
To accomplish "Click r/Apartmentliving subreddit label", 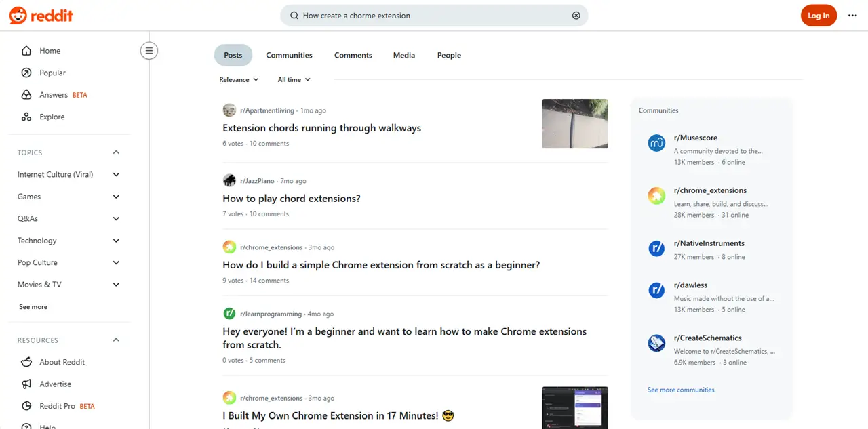I will point(267,110).
